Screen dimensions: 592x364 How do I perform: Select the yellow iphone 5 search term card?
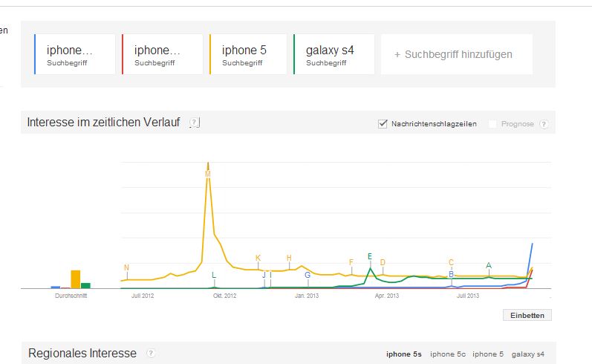(248, 54)
